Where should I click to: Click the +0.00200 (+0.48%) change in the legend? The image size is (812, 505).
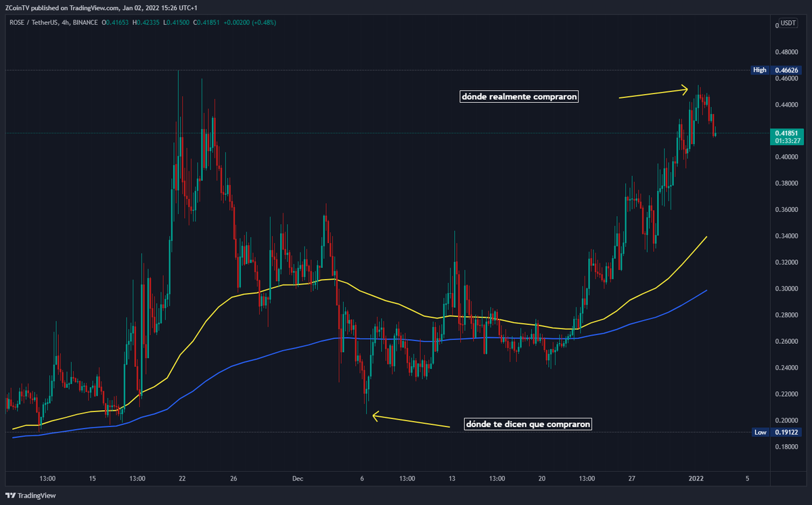pos(251,22)
